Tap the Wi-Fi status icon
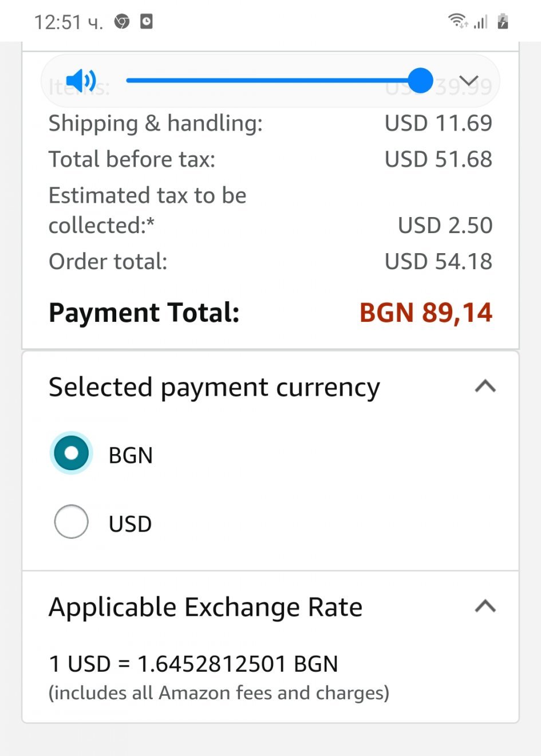This screenshot has width=541, height=756. (457, 21)
